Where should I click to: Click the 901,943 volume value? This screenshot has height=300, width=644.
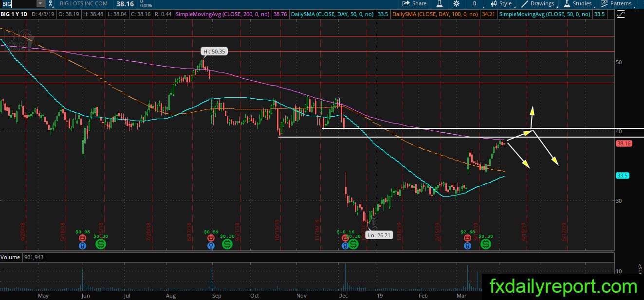pyautogui.click(x=33, y=256)
